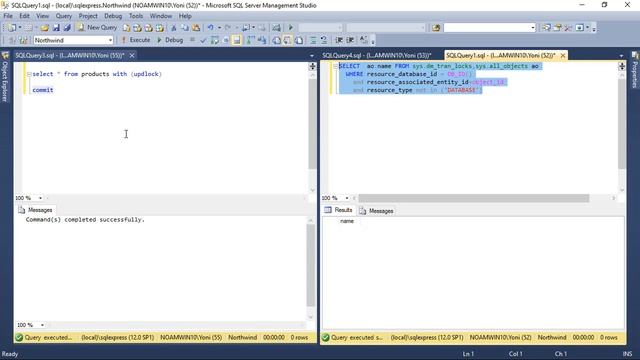This screenshot has height=360, width=640.
Task: Toggle the IntelliSense Enabled icon
Action: (237, 40)
